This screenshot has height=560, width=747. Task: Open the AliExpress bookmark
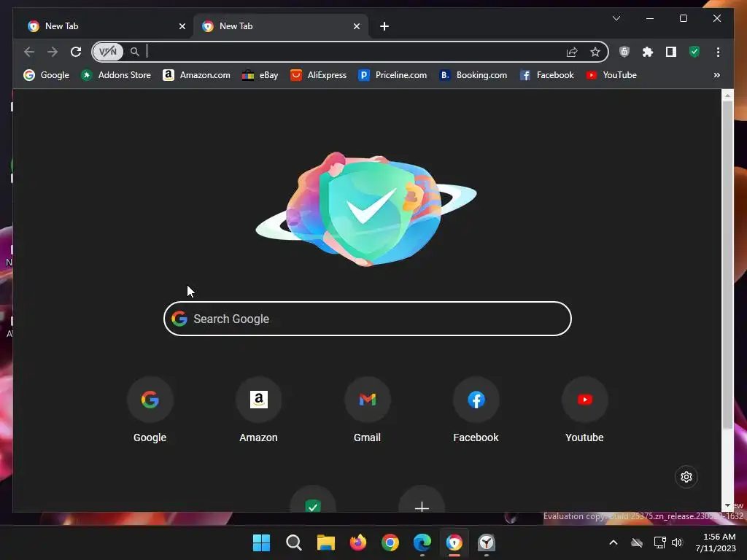pyautogui.click(x=318, y=75)
